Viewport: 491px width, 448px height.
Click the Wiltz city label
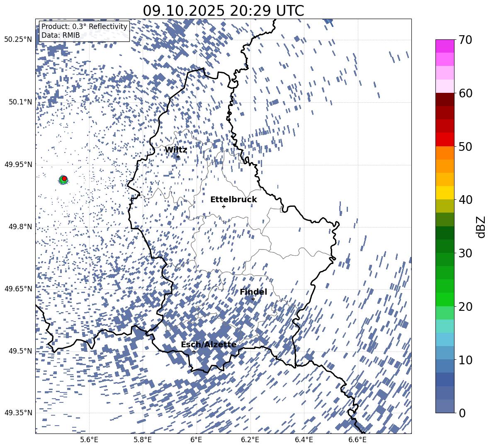point(176,150)
